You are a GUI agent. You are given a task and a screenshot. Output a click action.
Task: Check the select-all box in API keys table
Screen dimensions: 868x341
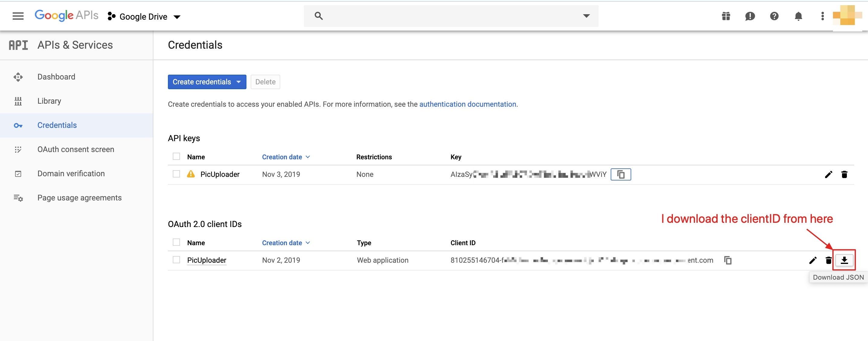(176, 156)
